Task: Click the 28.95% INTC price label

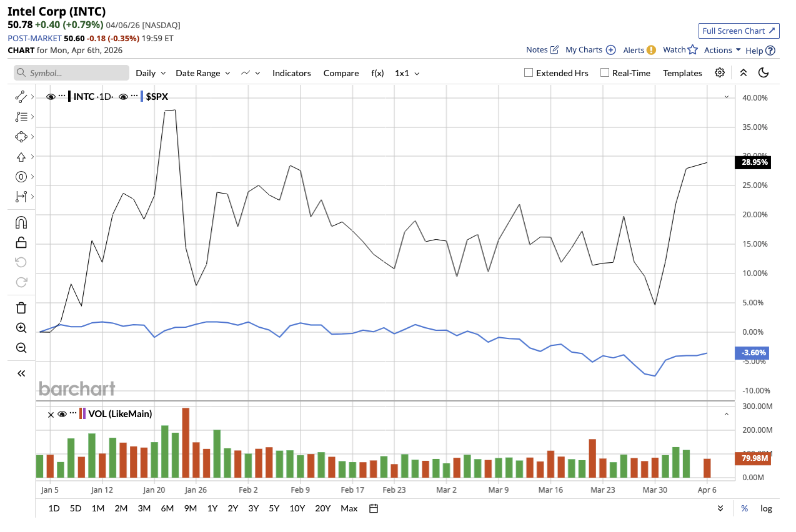Action: (752, 162)
